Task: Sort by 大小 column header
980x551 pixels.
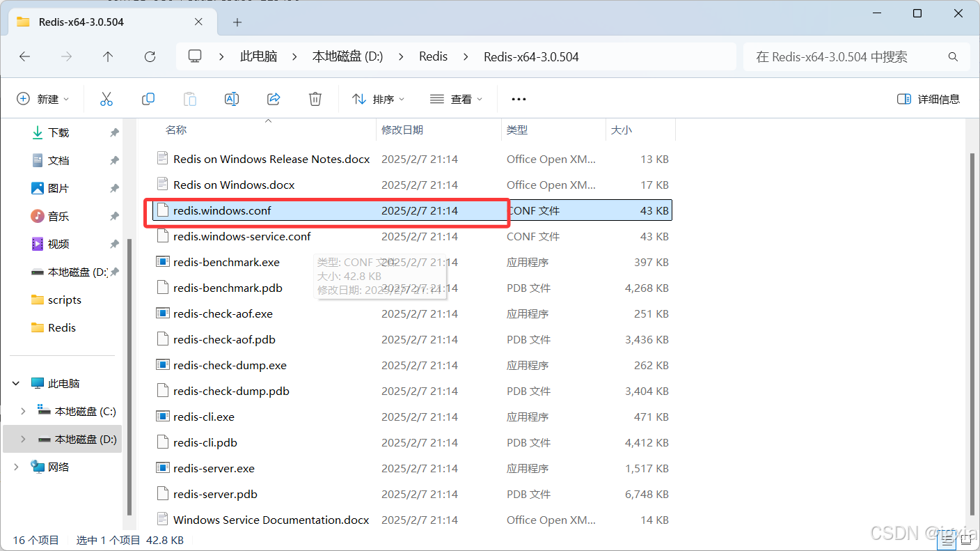Action: [x=622, y=130]
